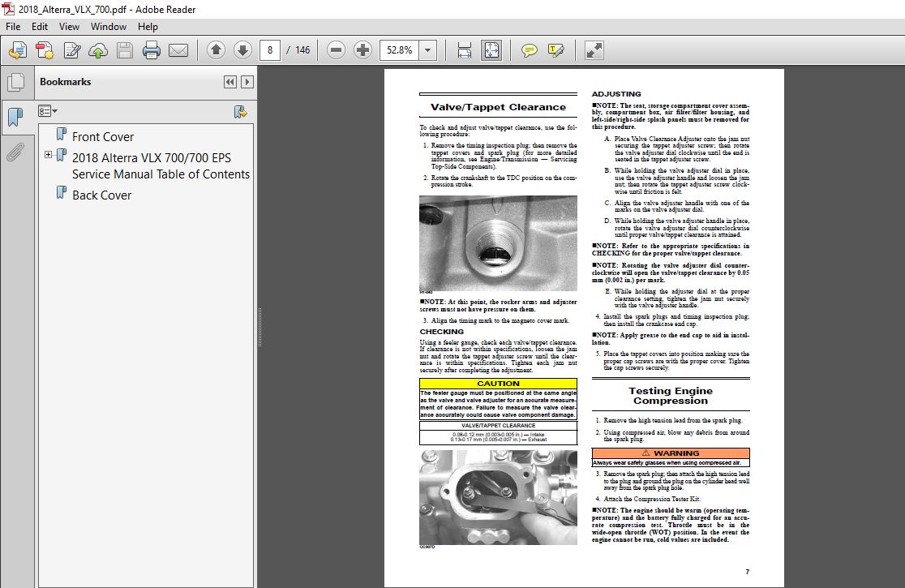
Task: Go to previous page with up arrow
Action: [216, 50]
